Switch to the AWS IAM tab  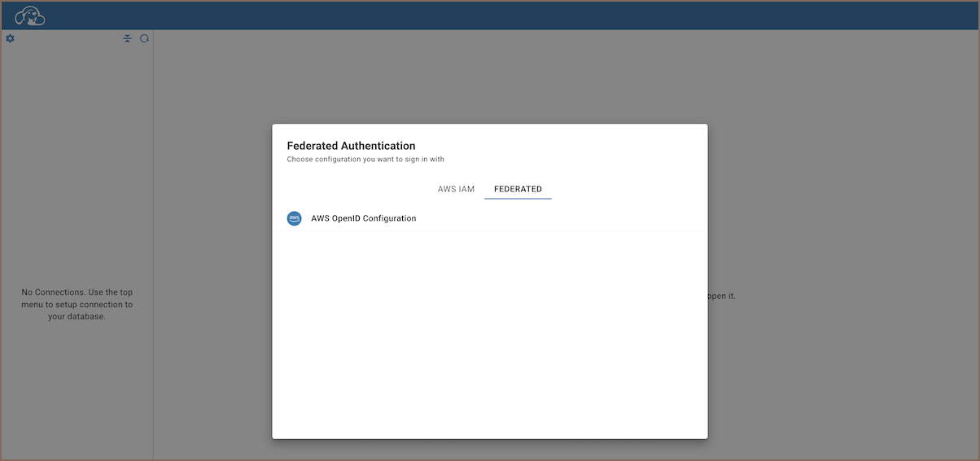coord(456,189)
